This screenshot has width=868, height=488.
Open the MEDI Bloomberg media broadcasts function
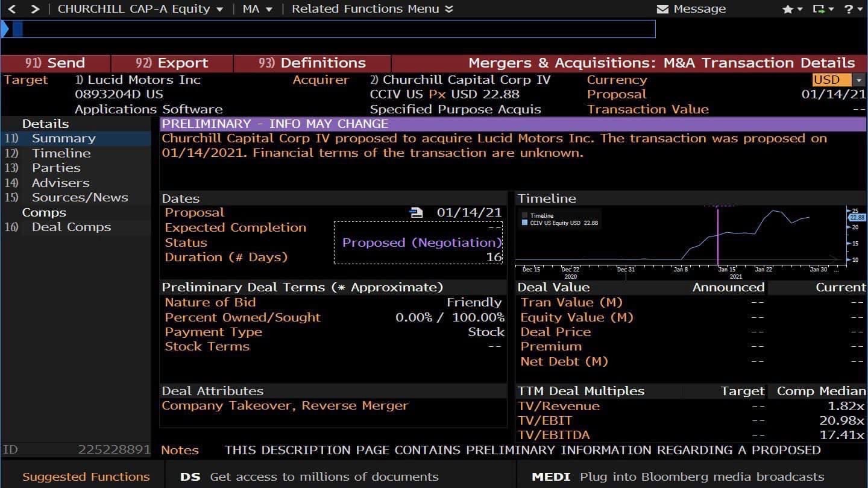click(x=678, y=477)
